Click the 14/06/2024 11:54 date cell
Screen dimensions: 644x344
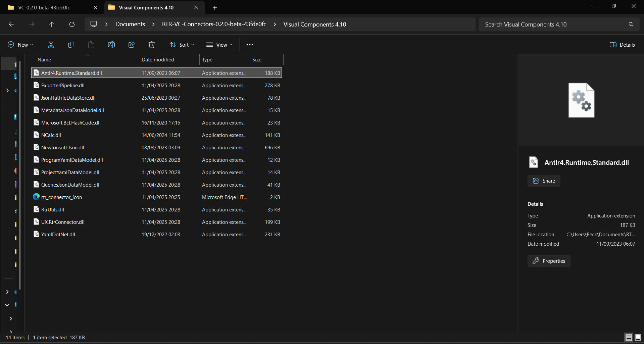161,135
